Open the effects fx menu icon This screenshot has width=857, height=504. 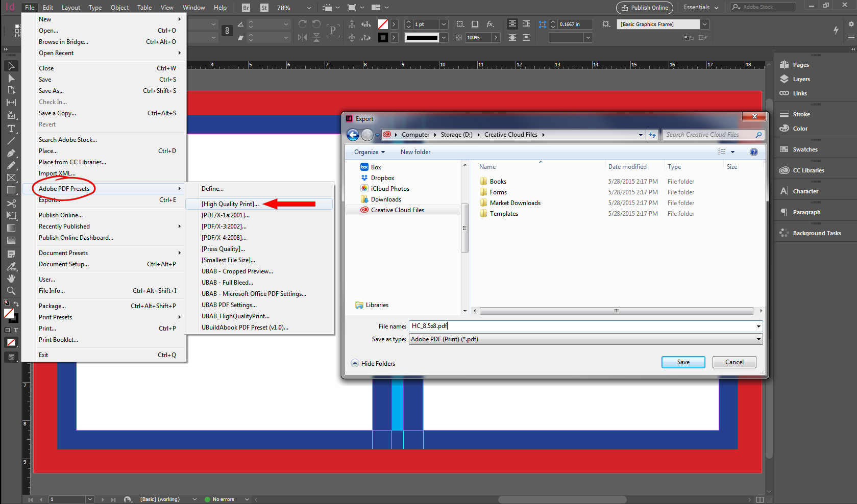490,24
